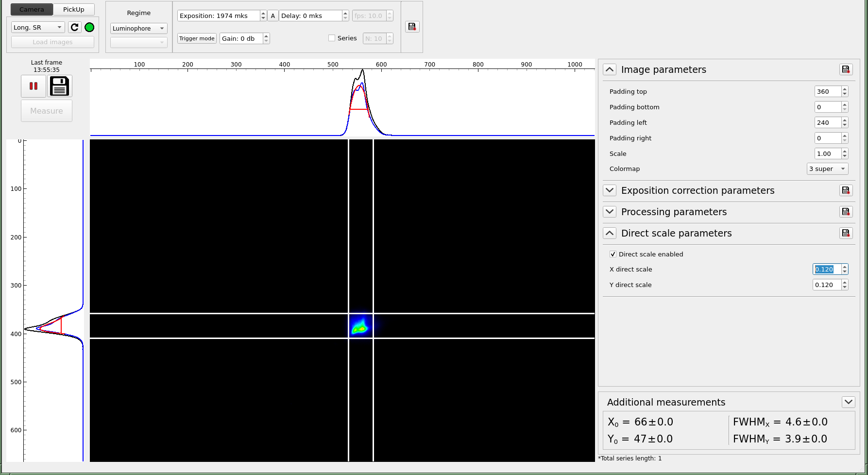This screenshot has height=475, width=868.
Task: Uncheck Direct scale enabled
Action: point(613,254)
